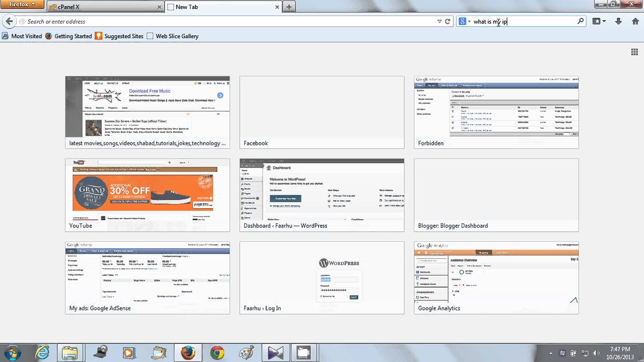The image size is (644, 362).
Task: Launch Google Chrome from the taskbar
Action: [217, 353]
